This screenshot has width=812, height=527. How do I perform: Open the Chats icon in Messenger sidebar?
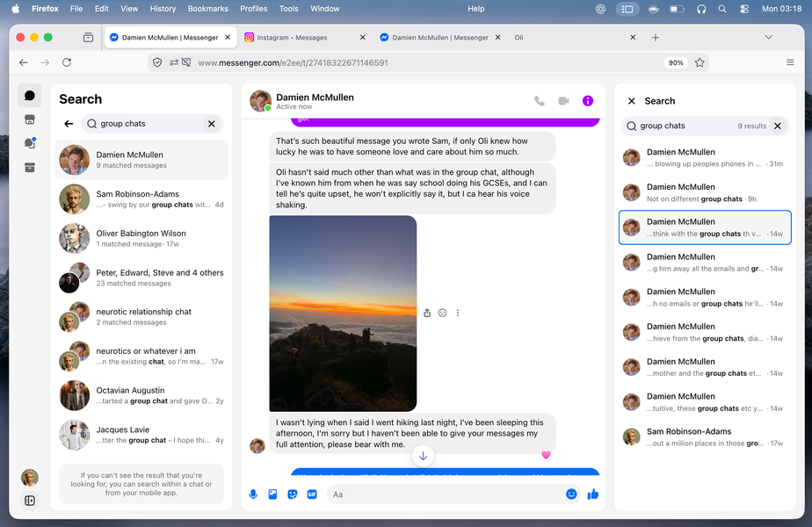[30, 96]
